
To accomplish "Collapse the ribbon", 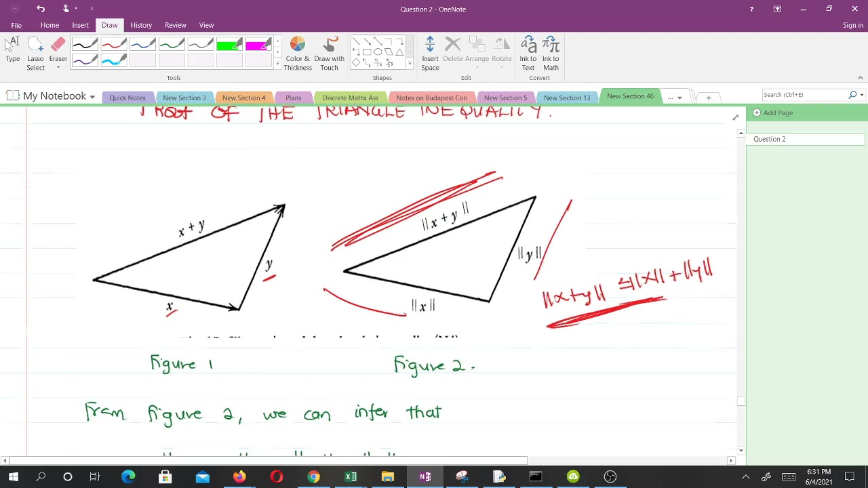I will tap(860, 78).
